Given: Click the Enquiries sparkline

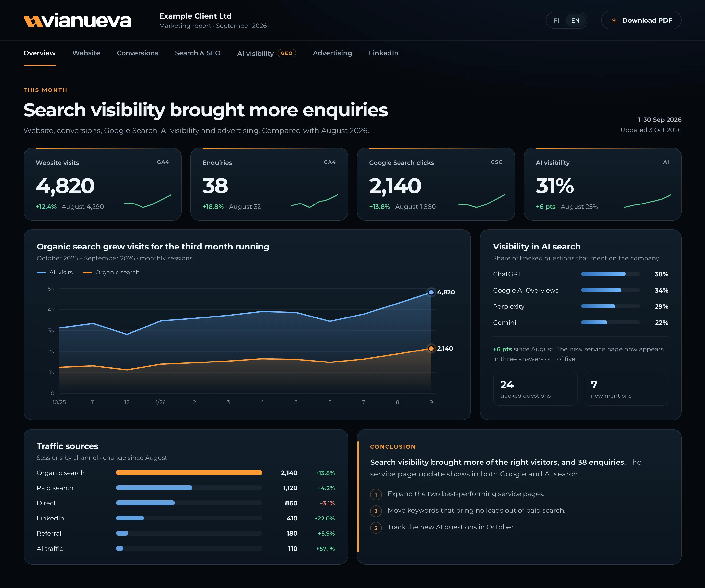Looking at the screenshot, I should pos(314,201).
